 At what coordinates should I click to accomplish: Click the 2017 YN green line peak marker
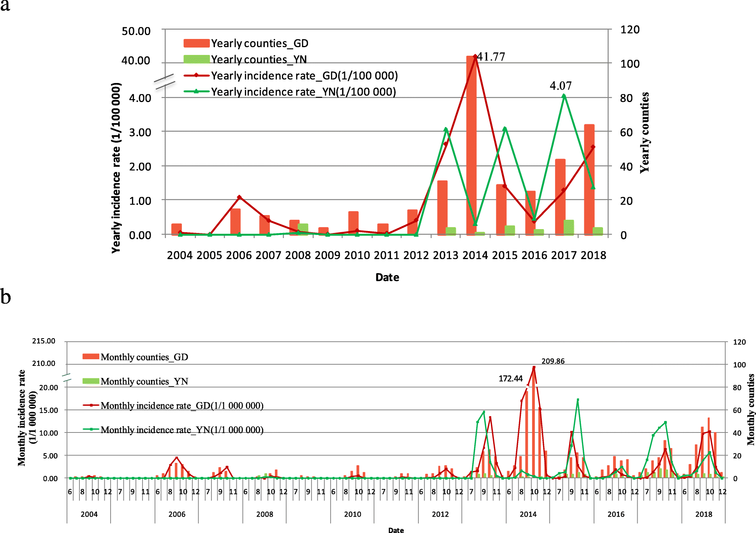pyautogui.click(x=564, y=96)
